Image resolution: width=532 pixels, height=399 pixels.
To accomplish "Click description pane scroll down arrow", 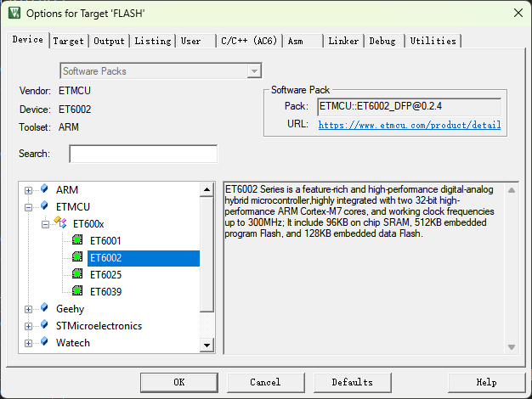I will [512, 347].
